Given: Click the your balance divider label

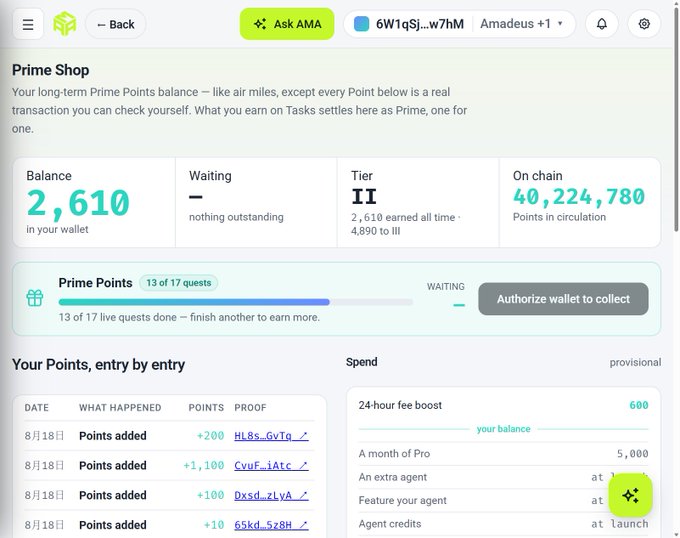Looking at the screenshot, I should point(503,429).
